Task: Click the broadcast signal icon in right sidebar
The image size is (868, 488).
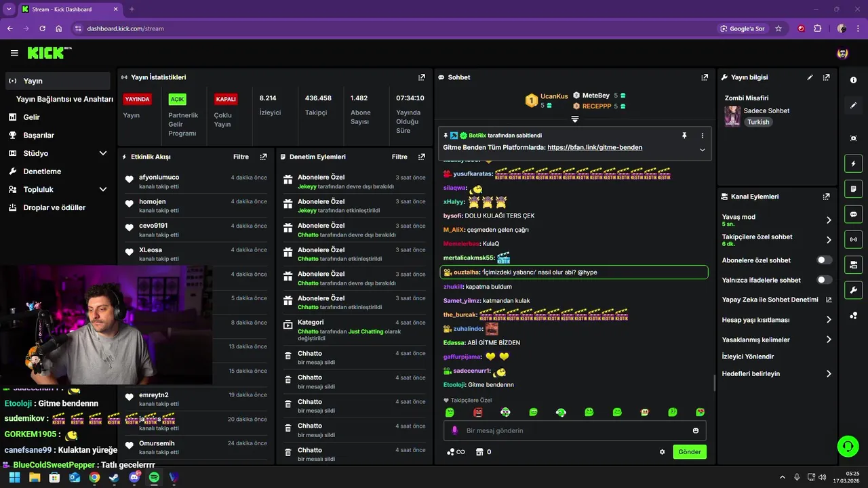Action: (x=853, y=239)
